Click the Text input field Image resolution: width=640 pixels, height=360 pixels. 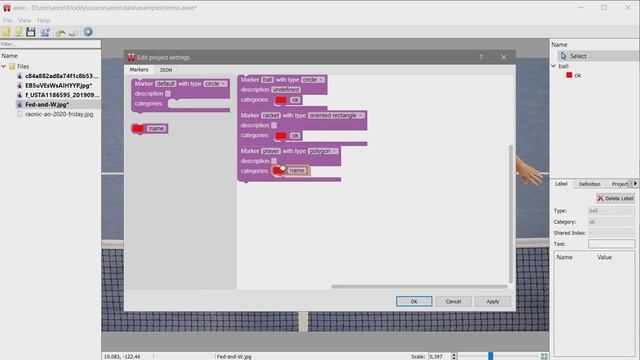(x=611, y=244)
